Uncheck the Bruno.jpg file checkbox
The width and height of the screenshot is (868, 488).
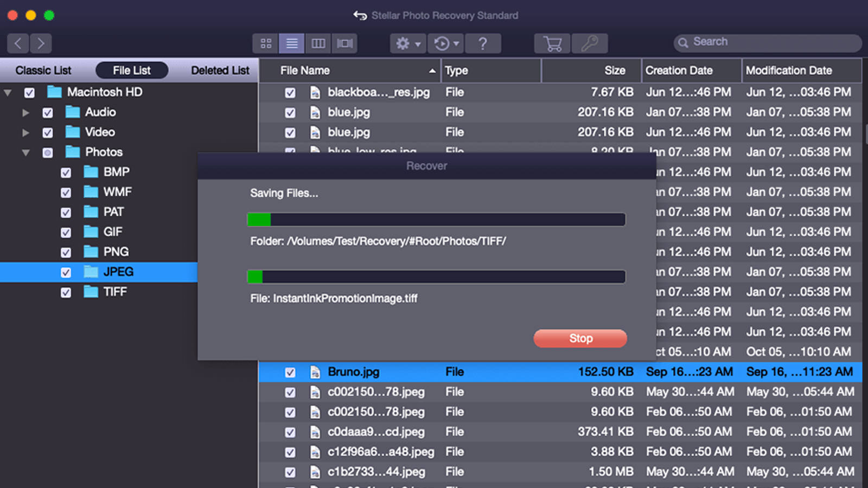point(290,373)
